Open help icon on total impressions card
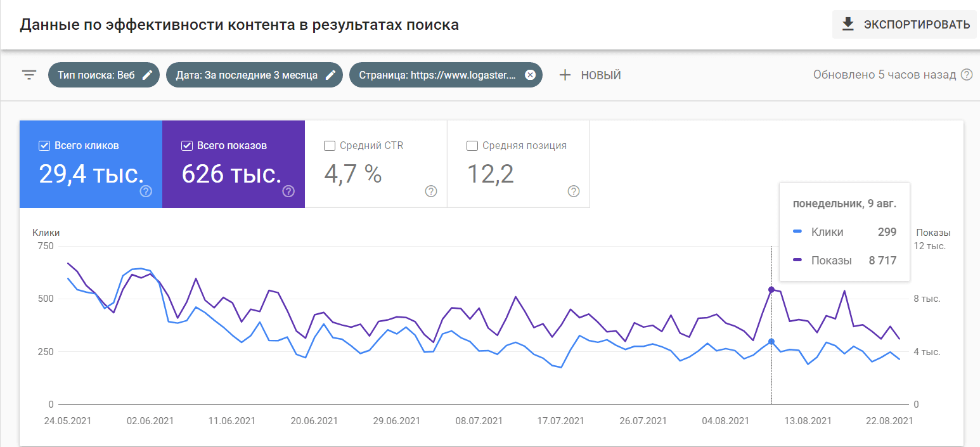This screenshot has width=980, height=447. (288, 191)
